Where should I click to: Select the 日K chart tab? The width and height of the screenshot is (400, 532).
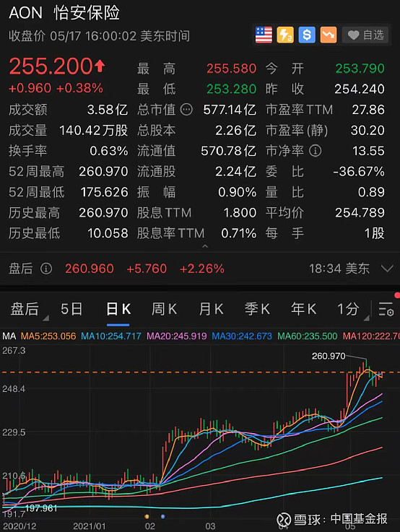point(118,310)
